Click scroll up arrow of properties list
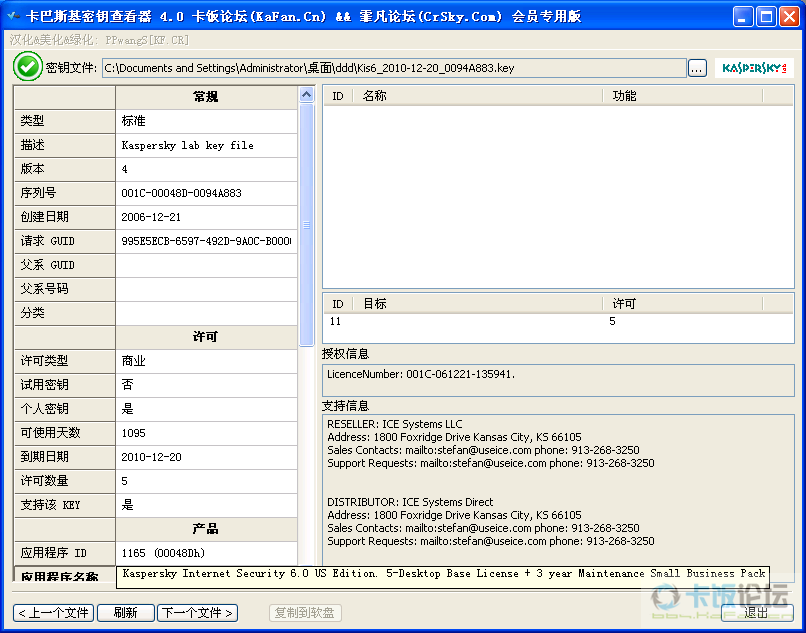 306,95
